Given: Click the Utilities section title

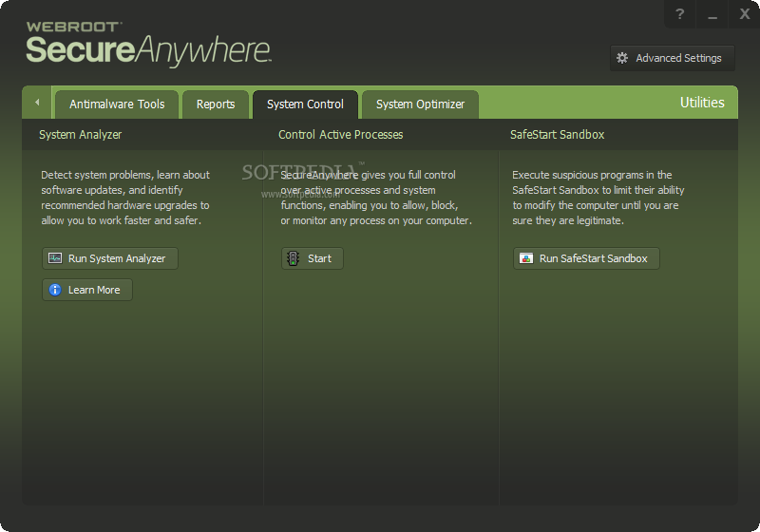Looking at the screenshot, I should (702, 103).
